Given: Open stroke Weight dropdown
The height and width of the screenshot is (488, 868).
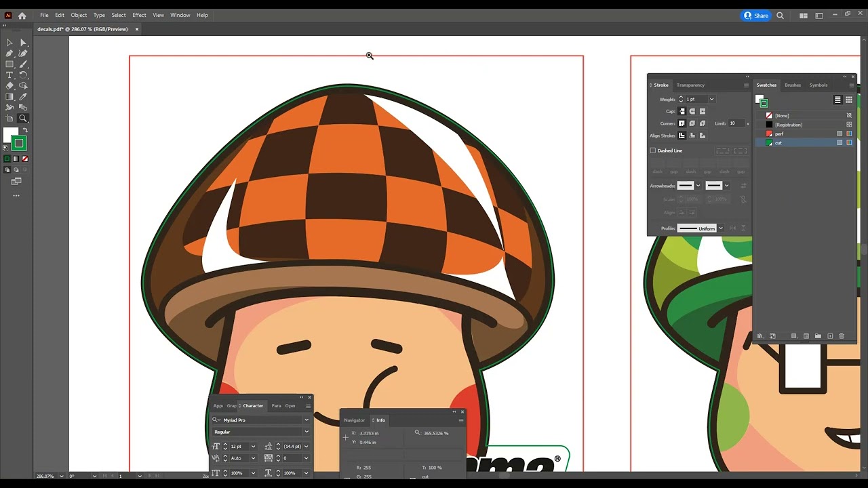Looking at the screenshot, I should [711, 99].
